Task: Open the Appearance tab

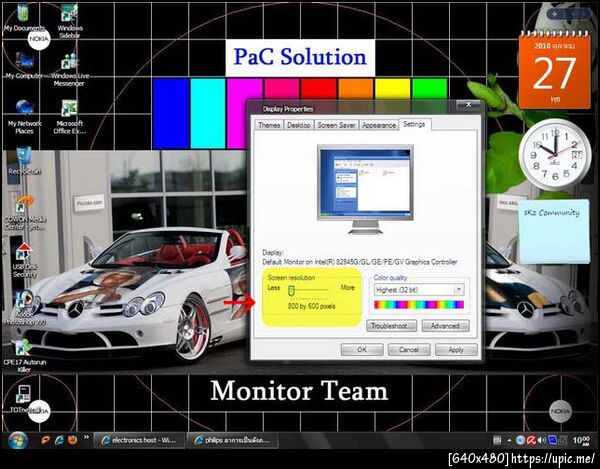Action: click(379, 125)
